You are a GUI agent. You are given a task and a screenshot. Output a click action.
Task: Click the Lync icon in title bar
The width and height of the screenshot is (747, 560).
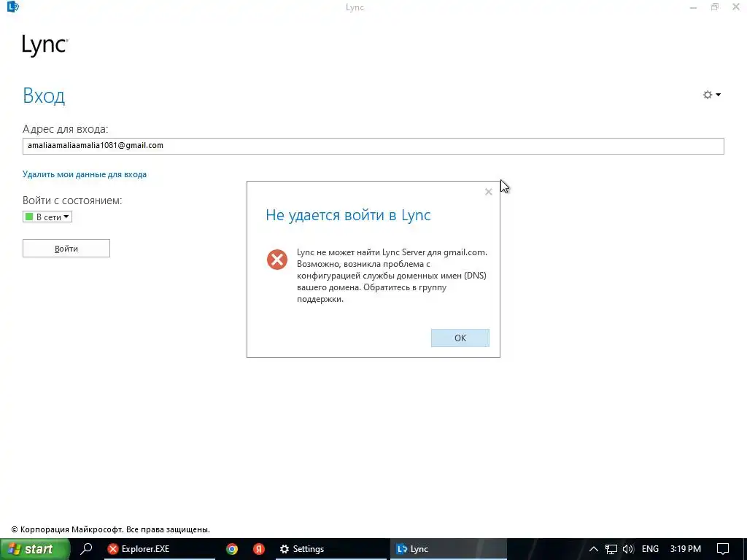point(13,7)
